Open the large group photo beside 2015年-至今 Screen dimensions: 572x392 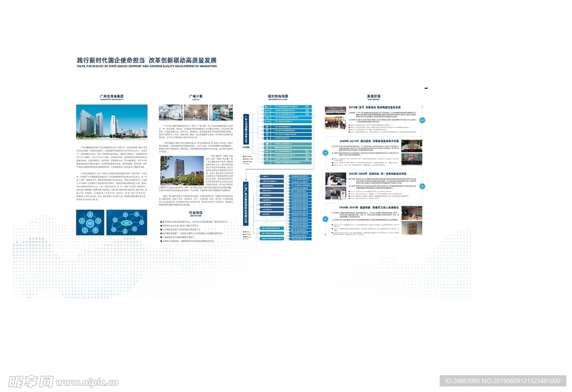[x=335, y=111]
